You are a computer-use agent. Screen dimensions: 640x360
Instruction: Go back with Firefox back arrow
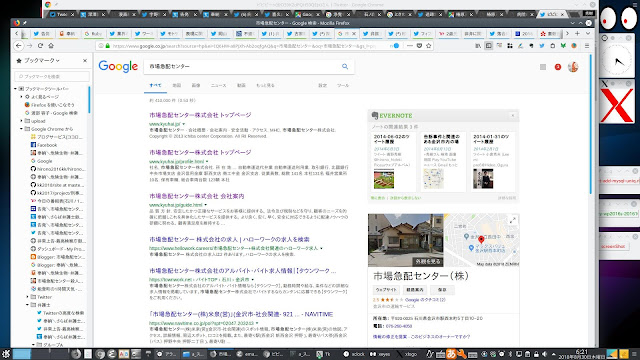click(19, 46)
